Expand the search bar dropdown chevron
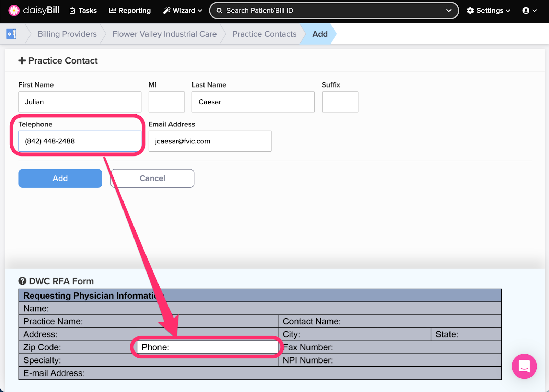Screen dimensions: 549x392 [x=448, y=11]
